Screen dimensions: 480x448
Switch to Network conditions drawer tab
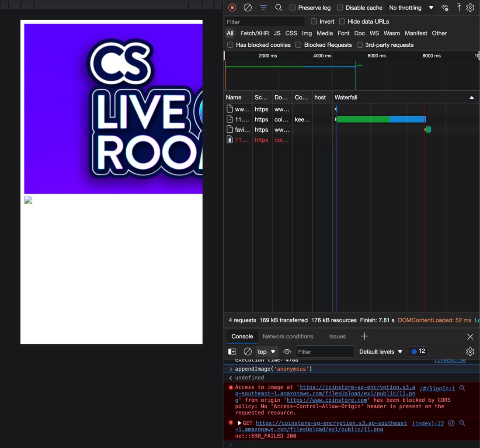288,336
